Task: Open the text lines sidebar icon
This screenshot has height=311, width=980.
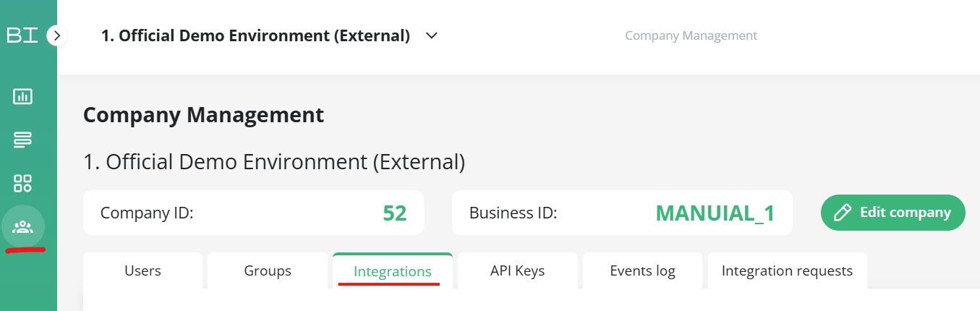Action: coord(22,140)
